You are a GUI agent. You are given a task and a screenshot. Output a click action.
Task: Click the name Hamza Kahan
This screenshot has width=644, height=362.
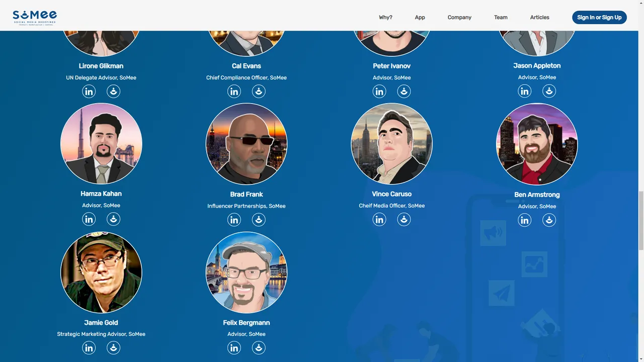[101, 194]
